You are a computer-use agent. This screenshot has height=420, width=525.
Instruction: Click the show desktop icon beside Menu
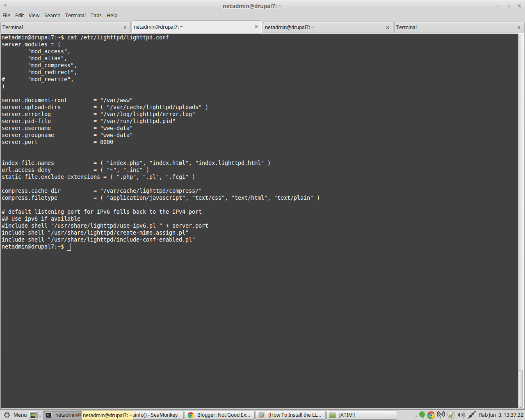[34, 415]
